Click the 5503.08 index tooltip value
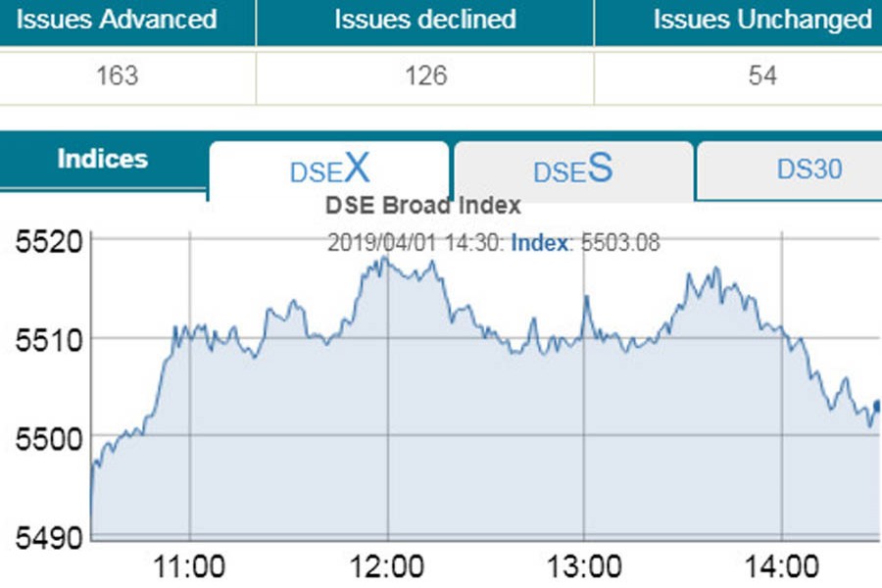 [x=619, y=243]
